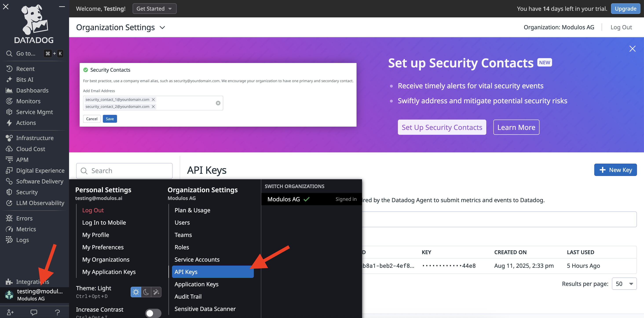Screen dimensions: 644x318
Task: Open Metrics gauge icon
Action: 9,229
